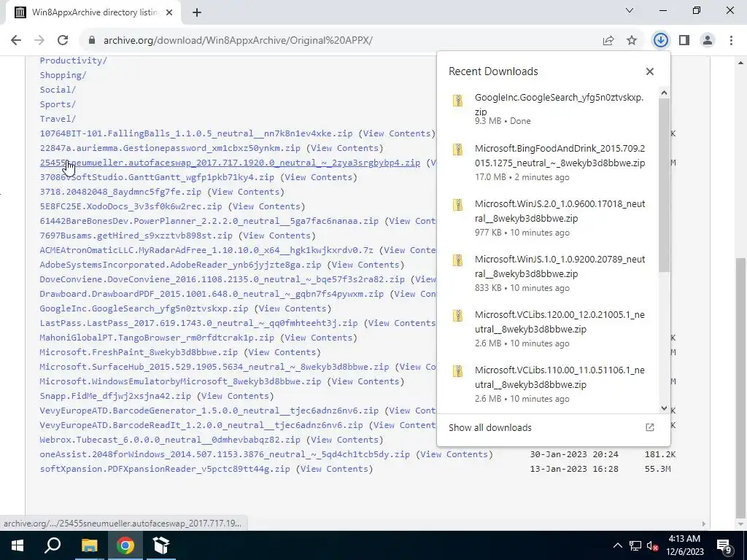
Task: Download 10764BIT-101.FallingBalls zip
Action: pos(196,133)
